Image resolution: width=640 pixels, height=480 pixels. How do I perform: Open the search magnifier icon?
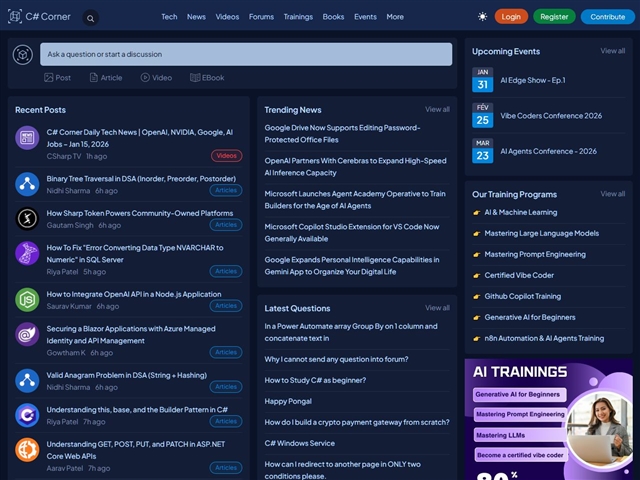pyautogui.click(x=91, y=18)
